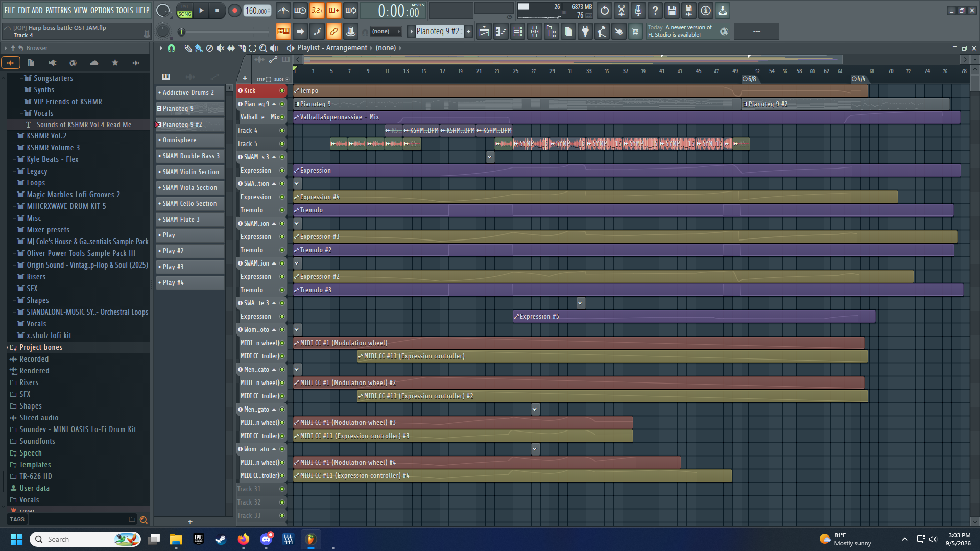Click the Save project floppy icon
The width and height of the screenshot is (980, 551).
[672, 10]
